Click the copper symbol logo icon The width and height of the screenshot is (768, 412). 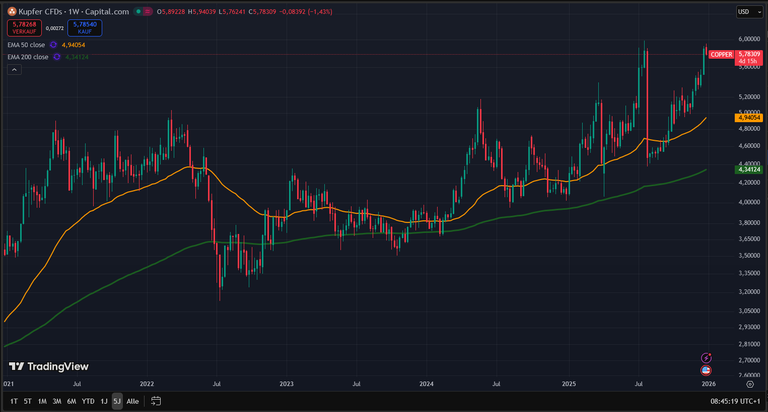click(x=10, y=11)
